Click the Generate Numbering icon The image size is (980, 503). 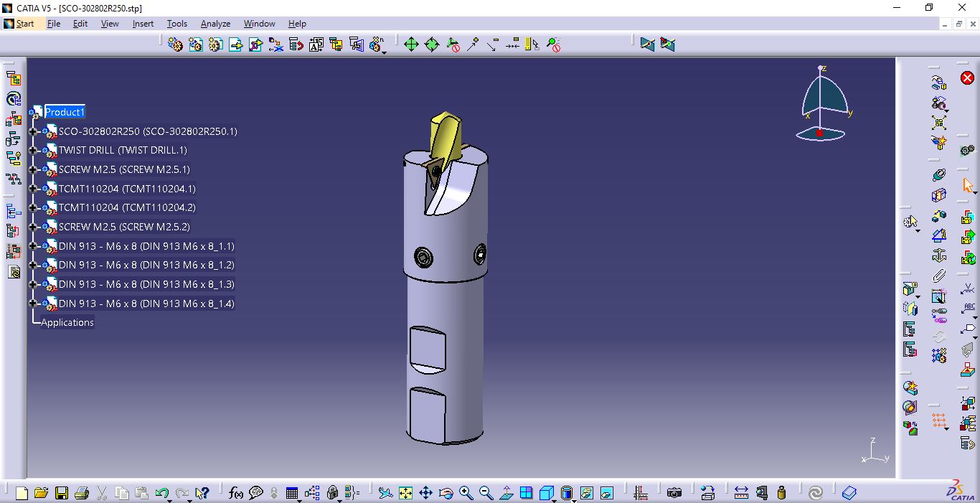(316, 44)
